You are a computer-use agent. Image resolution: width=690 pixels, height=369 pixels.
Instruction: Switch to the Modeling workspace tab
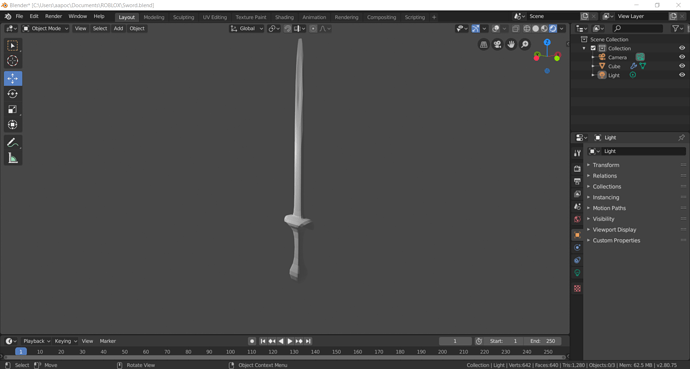(x=154, y=17)
